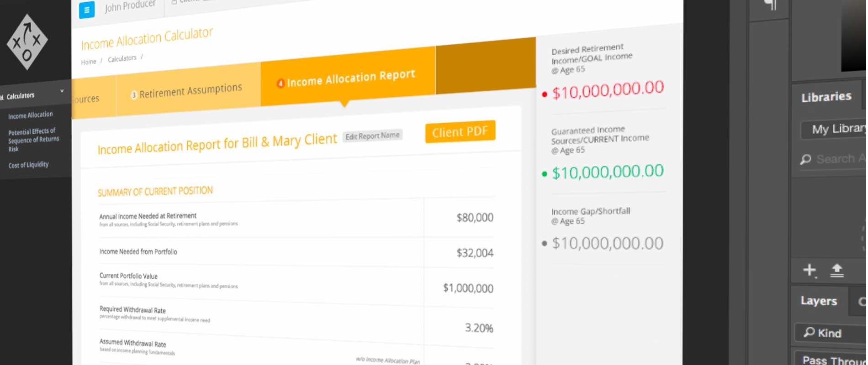Open Income Allocation in the sidebar
Image resolution: width=868 pixels, height=365 pixels.
(31, 115)
